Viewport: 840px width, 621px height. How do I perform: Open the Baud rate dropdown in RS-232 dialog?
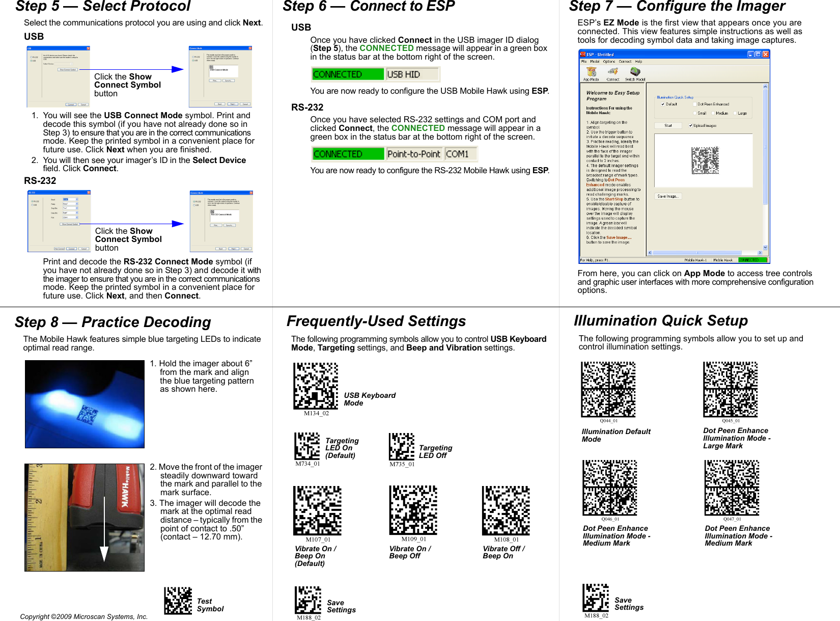click(77, 199)
